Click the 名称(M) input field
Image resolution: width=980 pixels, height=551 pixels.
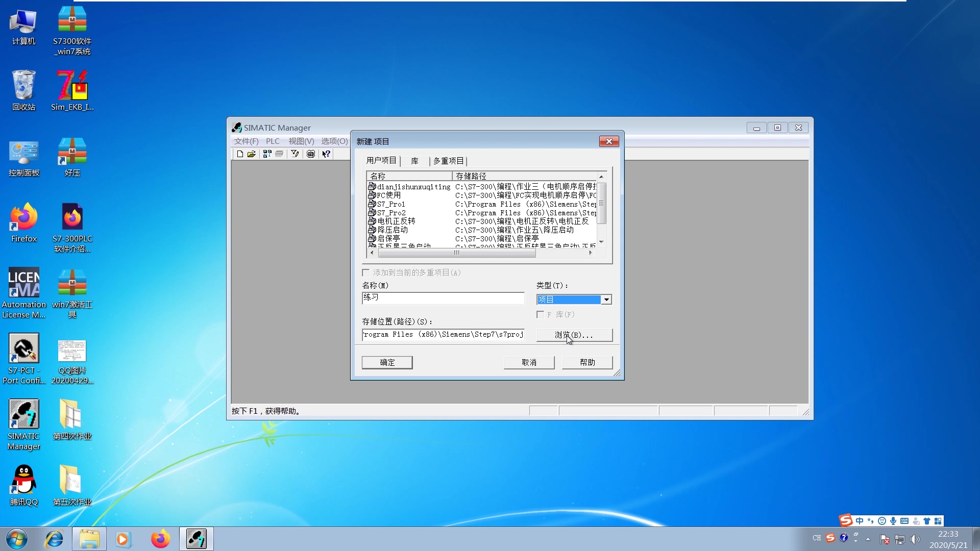pos(443,298)
